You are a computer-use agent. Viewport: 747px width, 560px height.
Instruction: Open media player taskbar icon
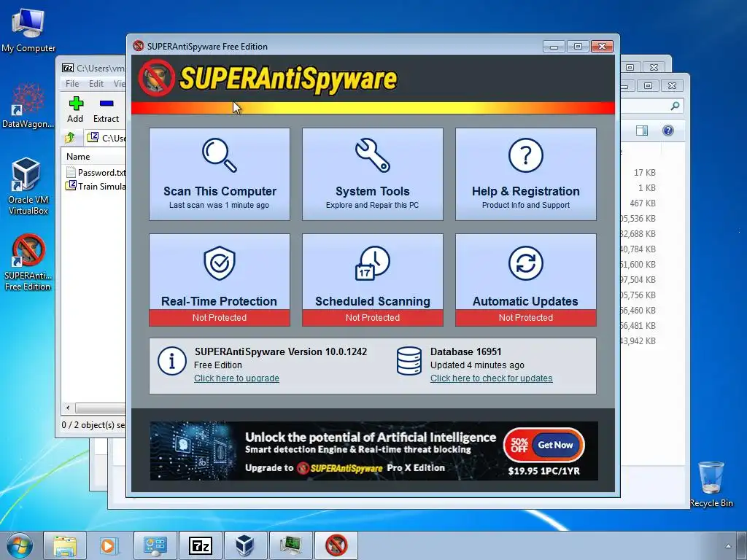coord(109,545)
